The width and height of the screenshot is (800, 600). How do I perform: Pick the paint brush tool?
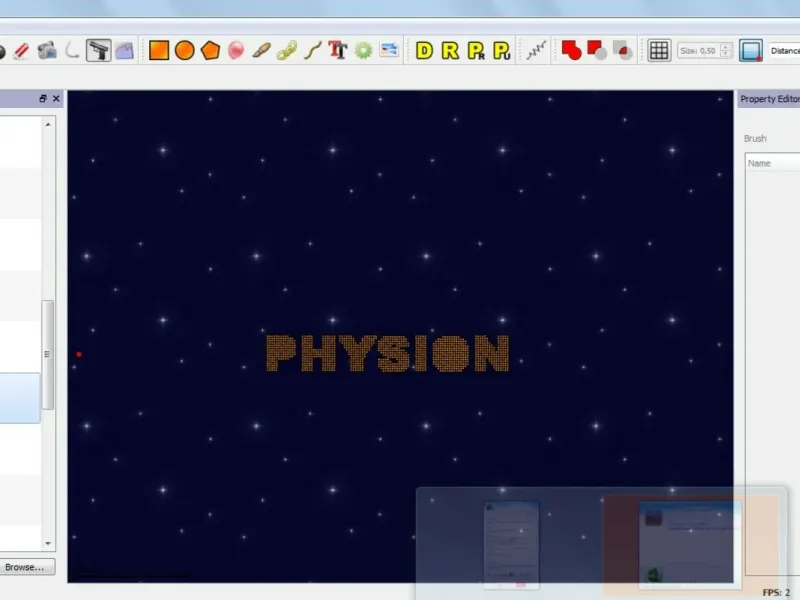click(x=261, y=51)
